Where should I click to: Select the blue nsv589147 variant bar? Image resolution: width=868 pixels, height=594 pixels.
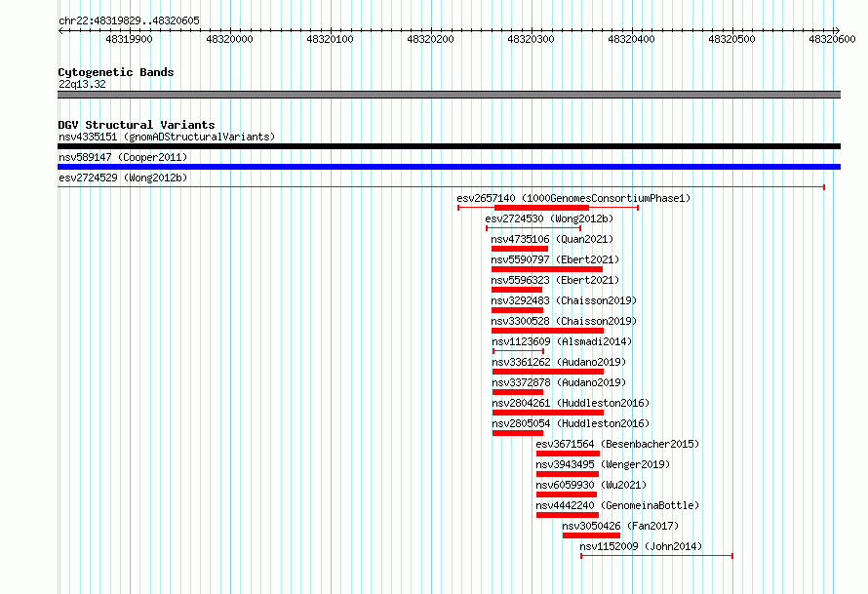tap(449, 167)
